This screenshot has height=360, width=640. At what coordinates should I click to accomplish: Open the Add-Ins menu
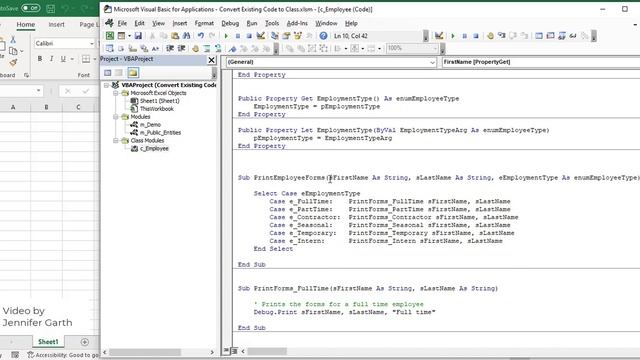tap(297, 23)
